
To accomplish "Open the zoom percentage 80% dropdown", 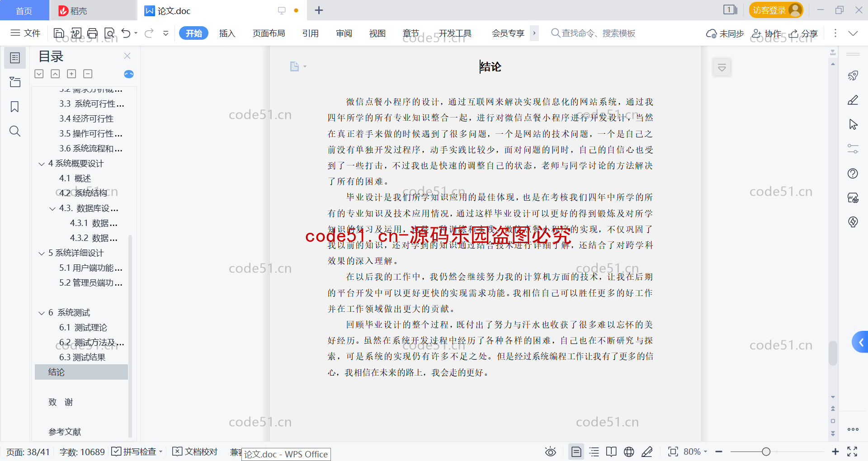I will point(695,452).
